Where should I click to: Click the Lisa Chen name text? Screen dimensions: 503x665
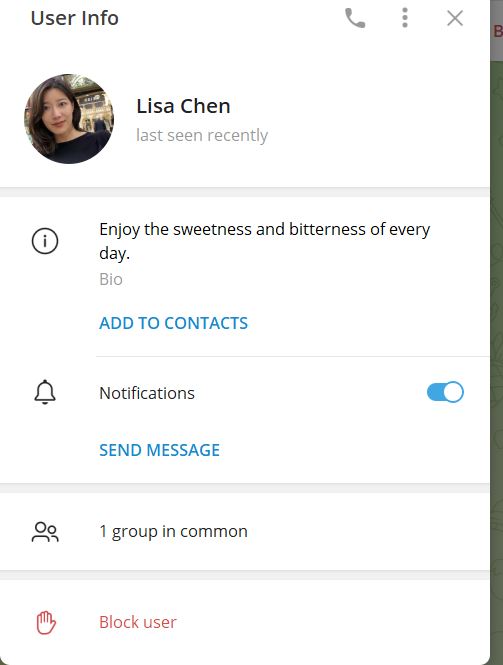pyautogui.click(x=183, y=106)
